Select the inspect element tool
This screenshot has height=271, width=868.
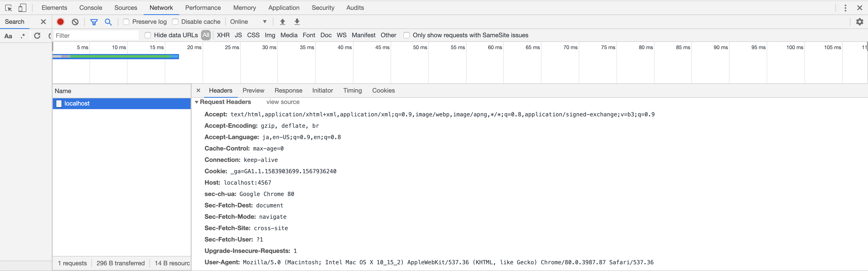pyautogui.click(x=9, y=8)
